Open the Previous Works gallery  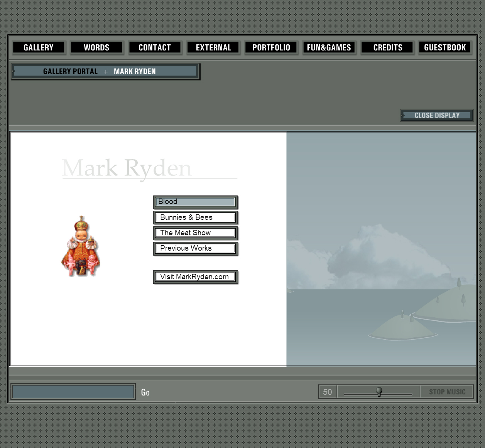(x=195, y=248)
